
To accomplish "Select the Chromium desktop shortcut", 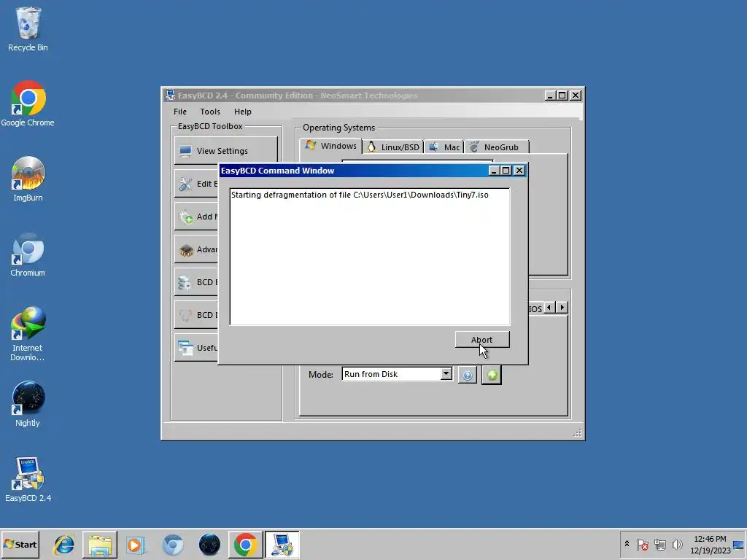I will [28, 254].
